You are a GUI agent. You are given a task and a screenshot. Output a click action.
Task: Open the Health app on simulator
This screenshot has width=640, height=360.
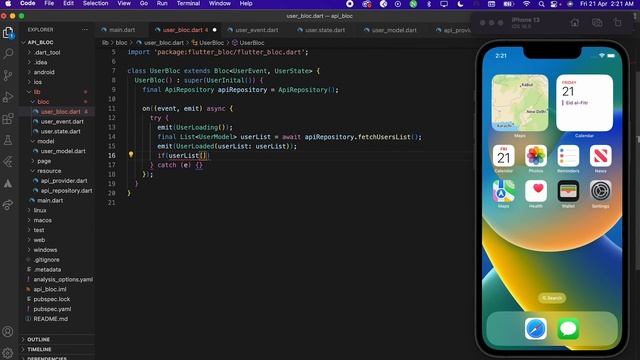536,191
